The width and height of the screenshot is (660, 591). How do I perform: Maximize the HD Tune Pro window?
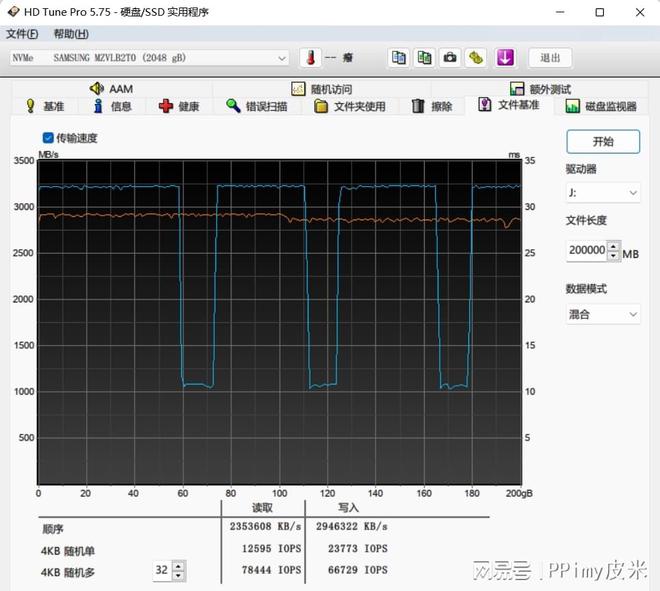[x=600, y=12]
